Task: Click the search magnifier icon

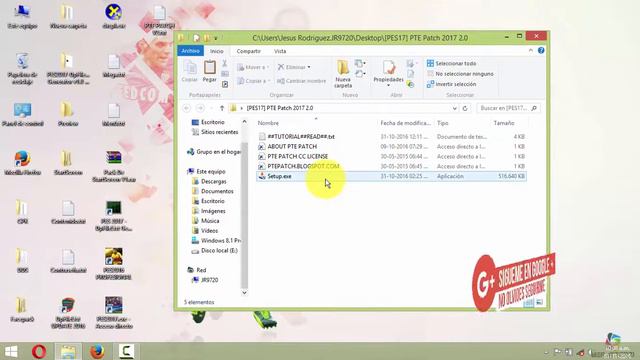Action: (x=534, y=108)
